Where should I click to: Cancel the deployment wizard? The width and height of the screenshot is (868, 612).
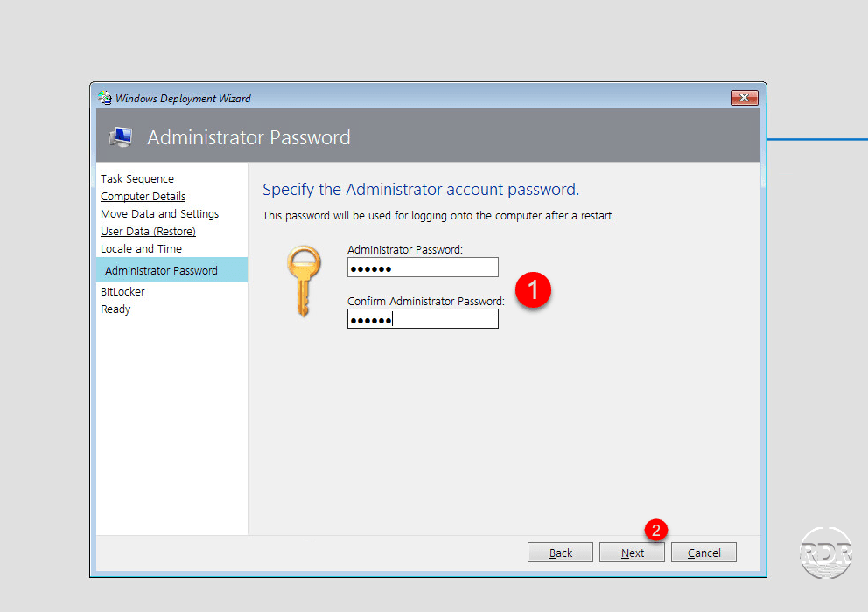pyautogui.click(x=703, y=553)
